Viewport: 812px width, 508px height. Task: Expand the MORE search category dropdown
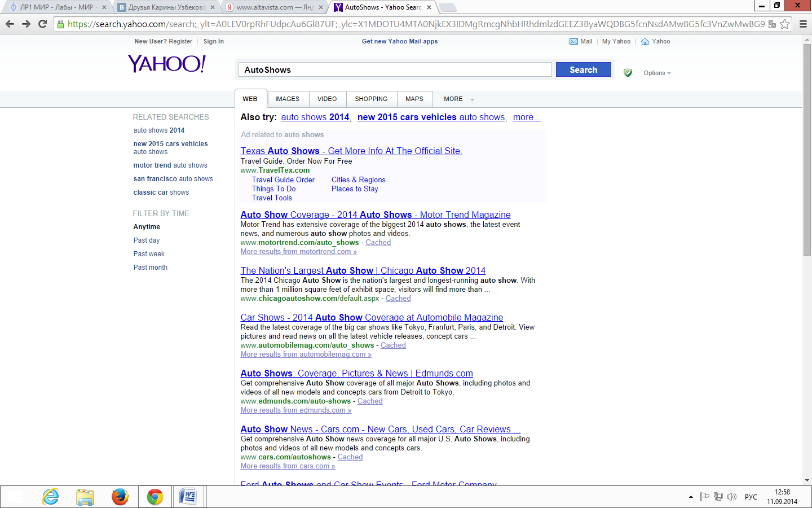458,99
